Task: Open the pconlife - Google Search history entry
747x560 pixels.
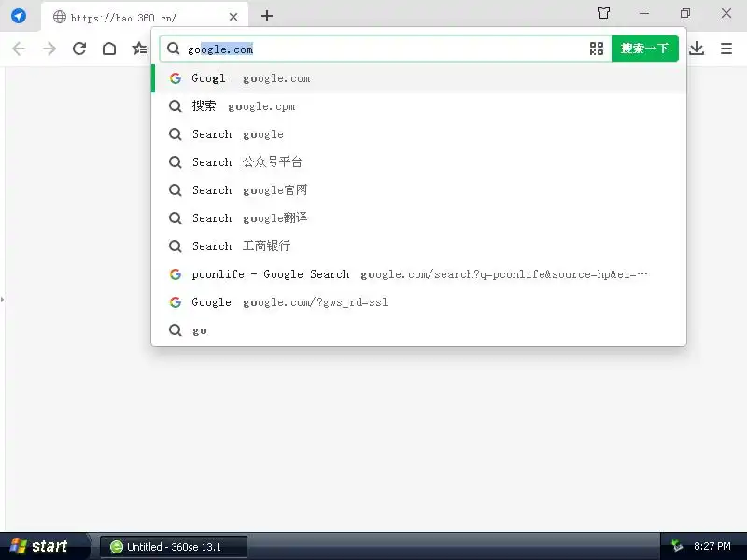Action: click(418, 274)
